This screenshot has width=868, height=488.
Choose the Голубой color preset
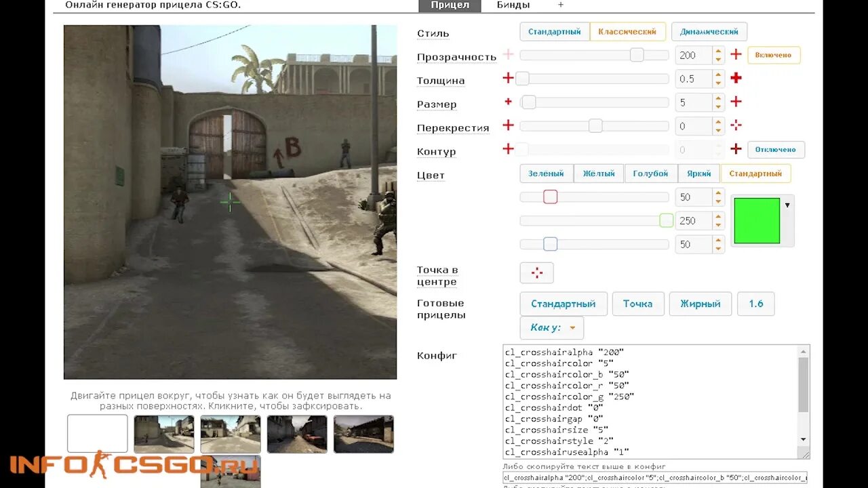(651, 174)
